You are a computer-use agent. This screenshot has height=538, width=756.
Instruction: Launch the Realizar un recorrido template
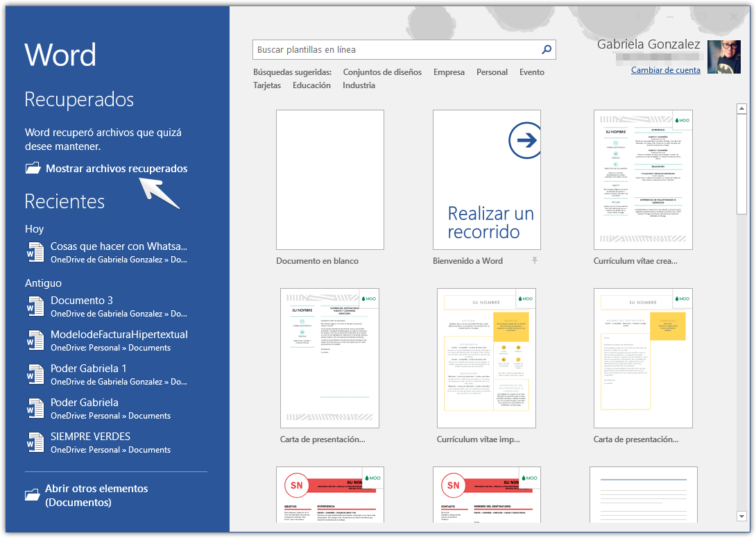point(486,179)
